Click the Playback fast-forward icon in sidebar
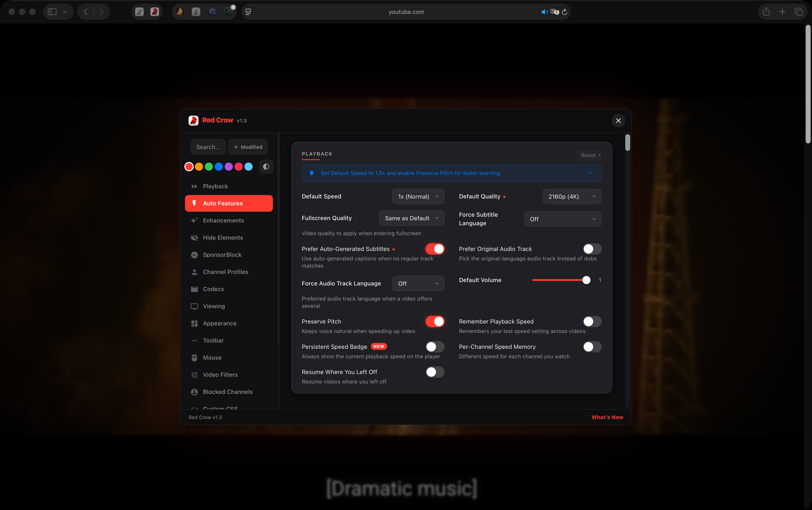Image resolution: width=812 pixels, height=510 pixels. 194,186
